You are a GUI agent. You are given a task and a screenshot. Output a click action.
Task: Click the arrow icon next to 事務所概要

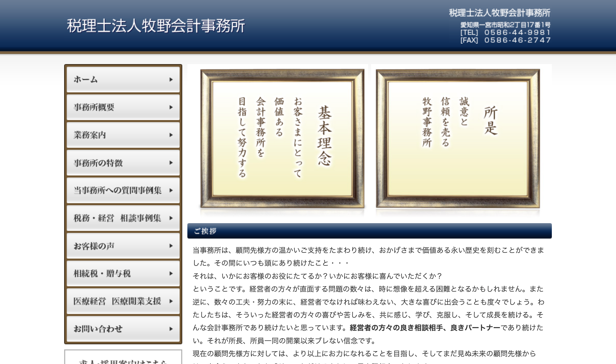pyautogui.click(x=171, y=107)
